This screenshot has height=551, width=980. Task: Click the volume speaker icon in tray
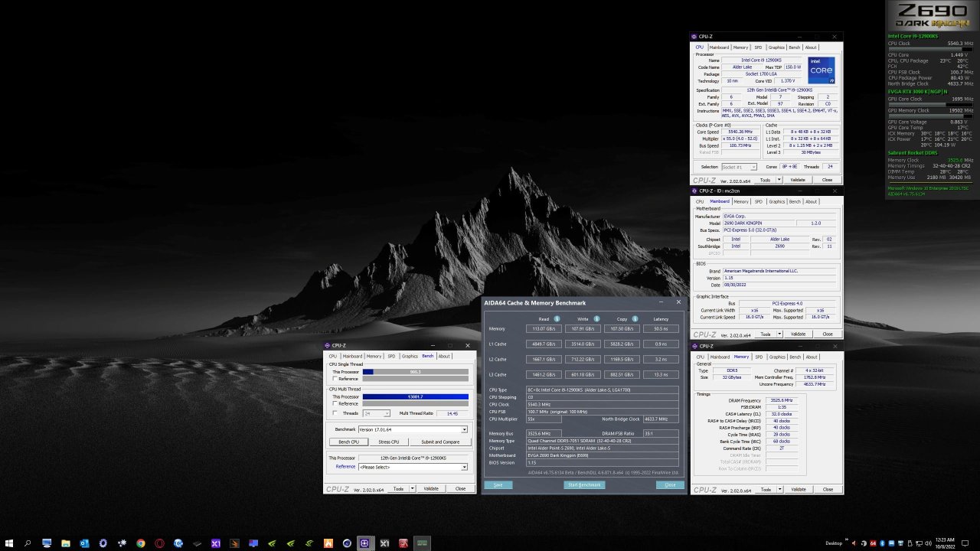coord(929,543)
